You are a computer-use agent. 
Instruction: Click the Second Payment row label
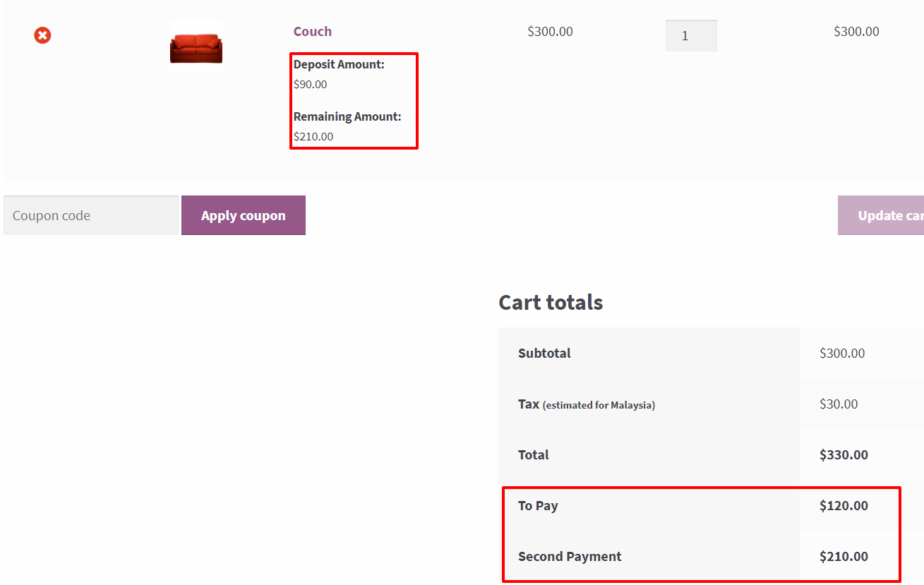(570, 556)
